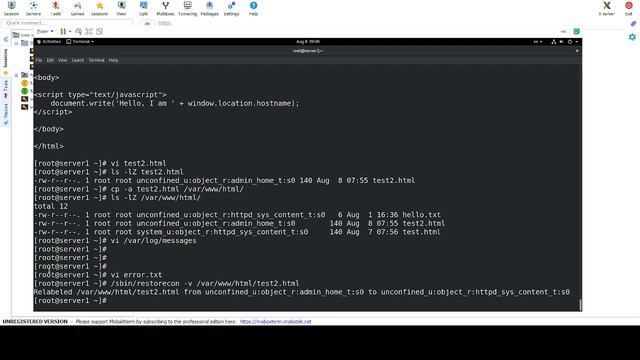Screen dimensions: 640x360
Task: Click the Quick connect input field
Action: click(x=67, y=23)
